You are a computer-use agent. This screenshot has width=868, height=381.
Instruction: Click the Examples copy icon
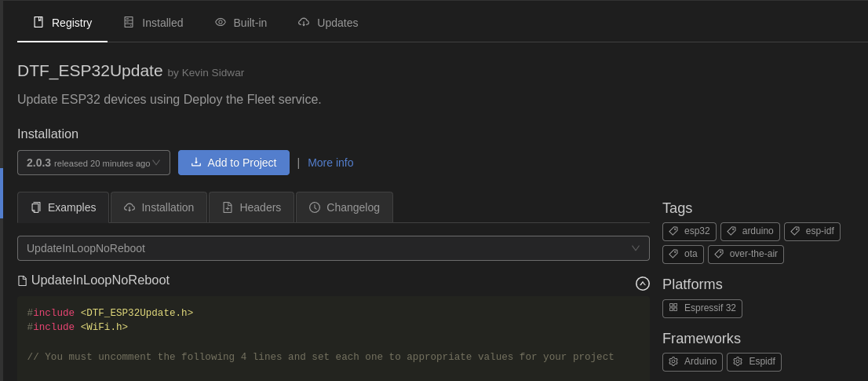click(x=36, y=207)
